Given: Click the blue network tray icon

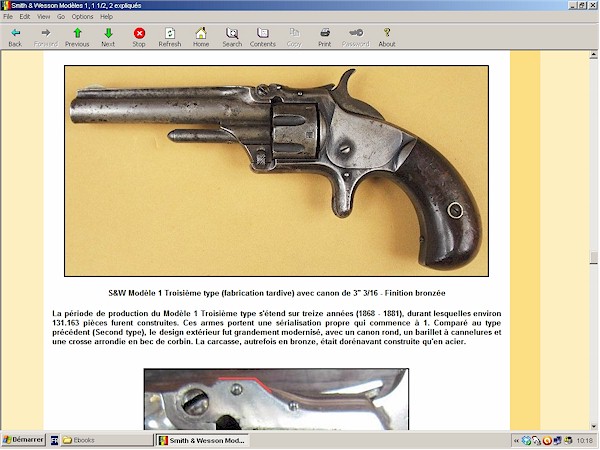Looking at the screenshot, I should 527,441.
